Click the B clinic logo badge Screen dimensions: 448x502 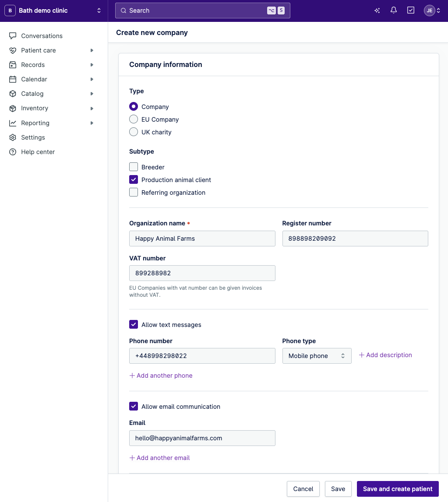(10, 11)
